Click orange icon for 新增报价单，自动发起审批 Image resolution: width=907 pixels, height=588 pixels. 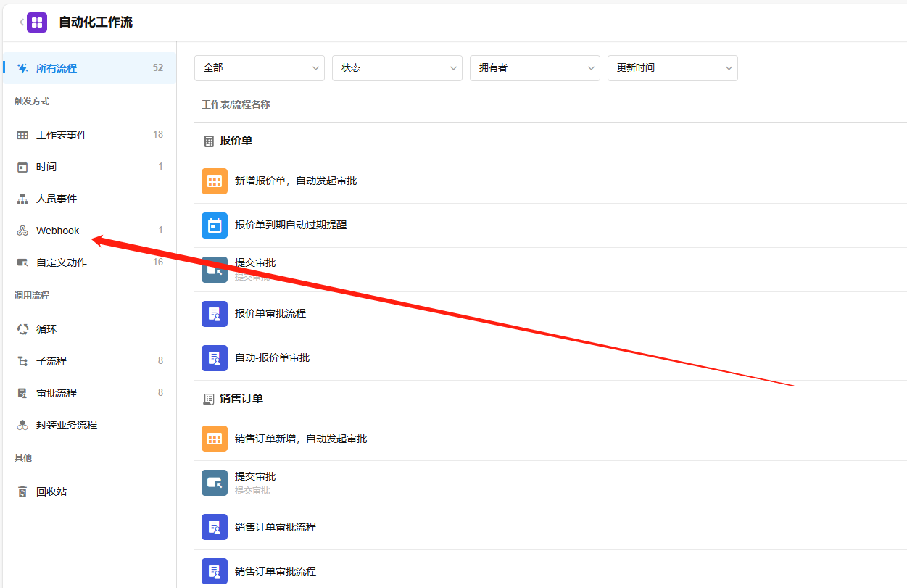[x=214, y=181]
